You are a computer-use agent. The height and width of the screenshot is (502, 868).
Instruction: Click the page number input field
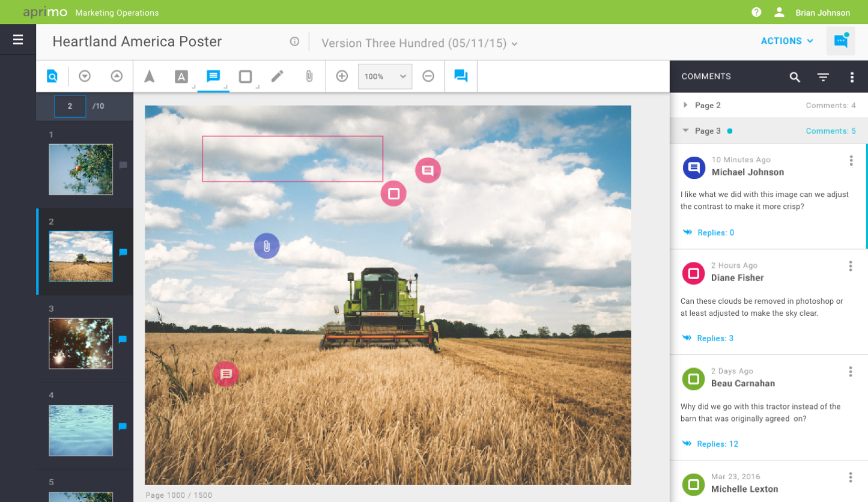click(70, 106)
